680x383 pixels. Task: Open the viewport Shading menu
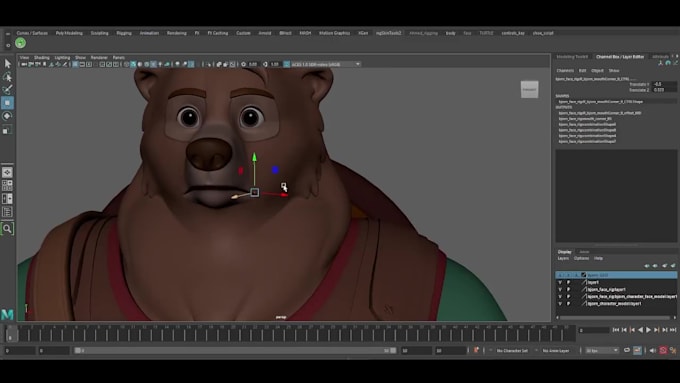point(42,57)
